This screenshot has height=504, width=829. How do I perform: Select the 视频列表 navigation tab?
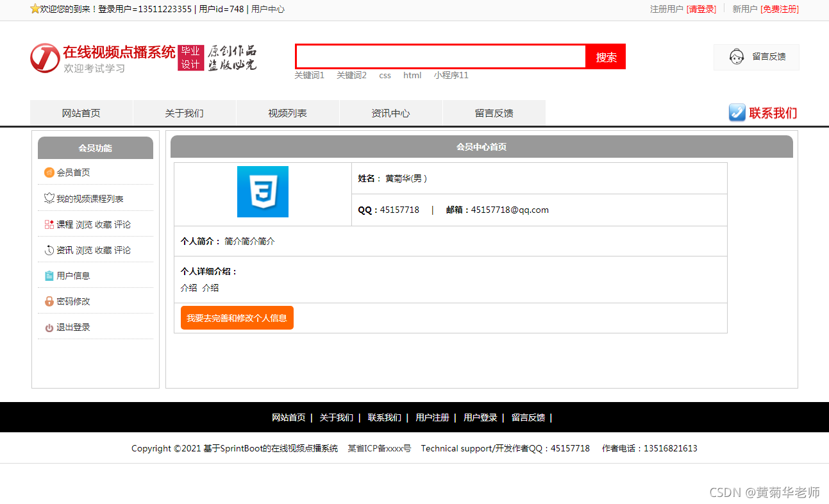coord(287,113)
